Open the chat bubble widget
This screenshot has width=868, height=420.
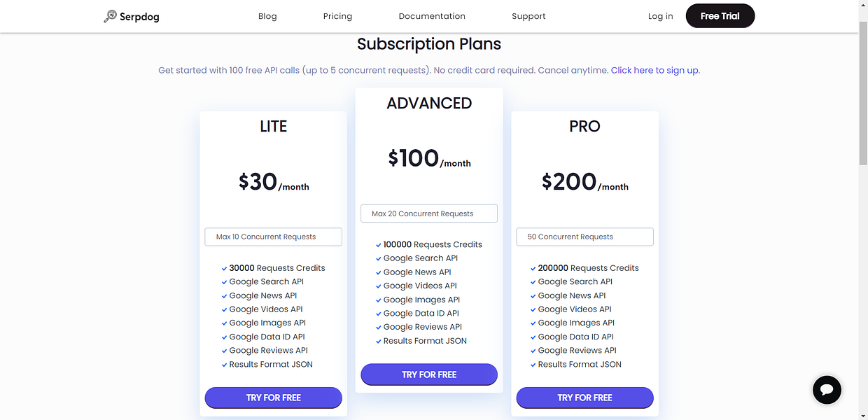(827, 390)
